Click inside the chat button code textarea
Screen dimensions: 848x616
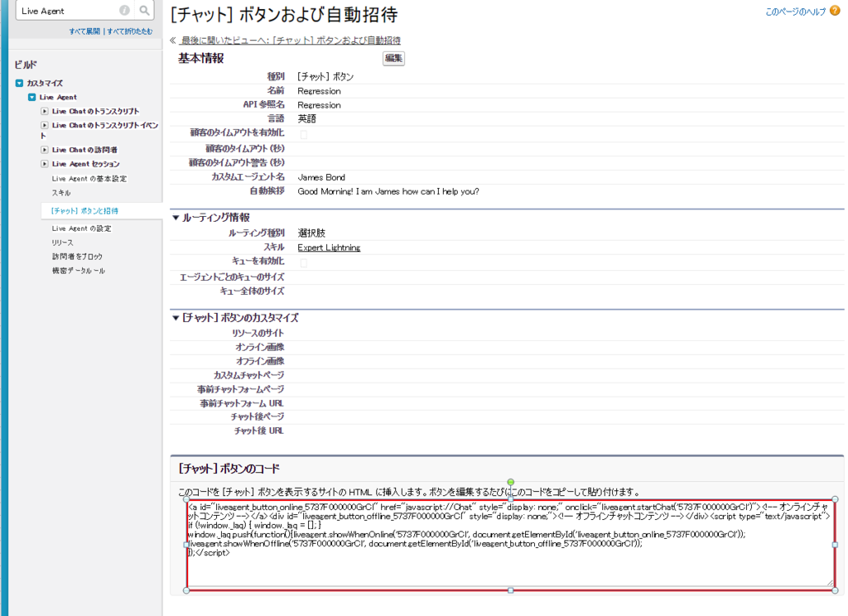pyautogui.click(x=510, y=545)
